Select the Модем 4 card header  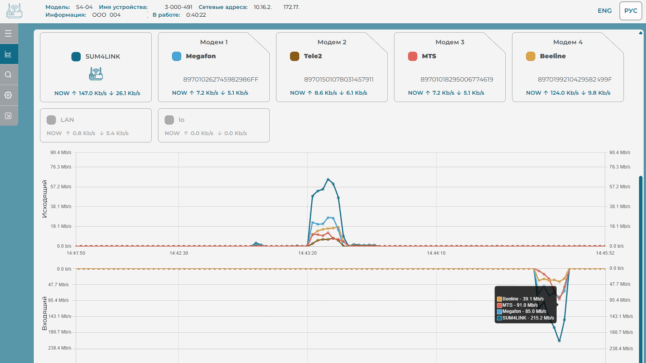[568, 42]
